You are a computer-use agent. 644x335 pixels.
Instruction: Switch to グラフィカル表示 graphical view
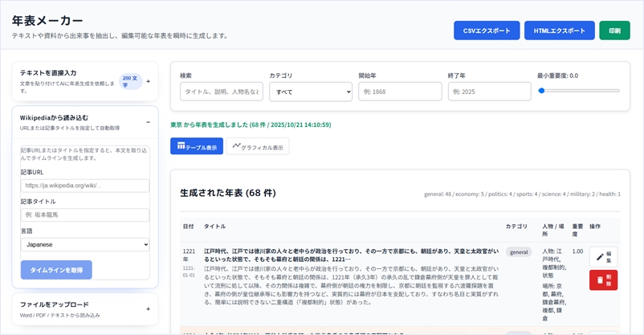pyautogui.click(x=258, y=147)
